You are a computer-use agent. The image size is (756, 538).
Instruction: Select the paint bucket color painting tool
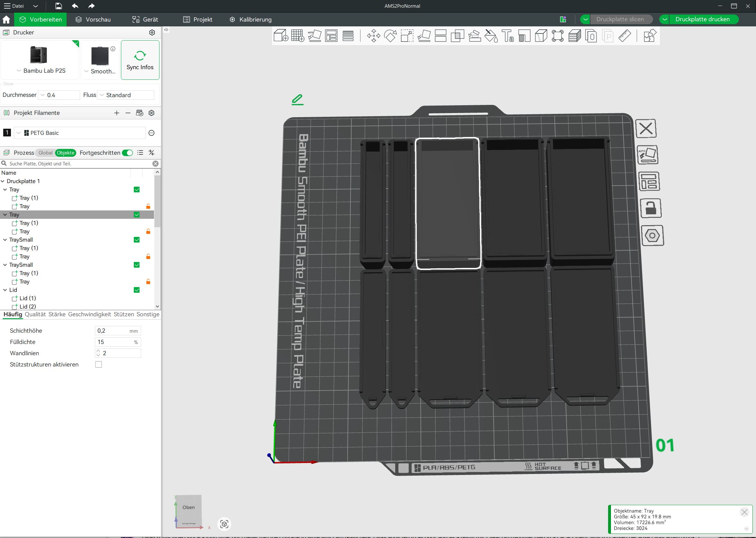pyautogui.click(x=491, y=35)
